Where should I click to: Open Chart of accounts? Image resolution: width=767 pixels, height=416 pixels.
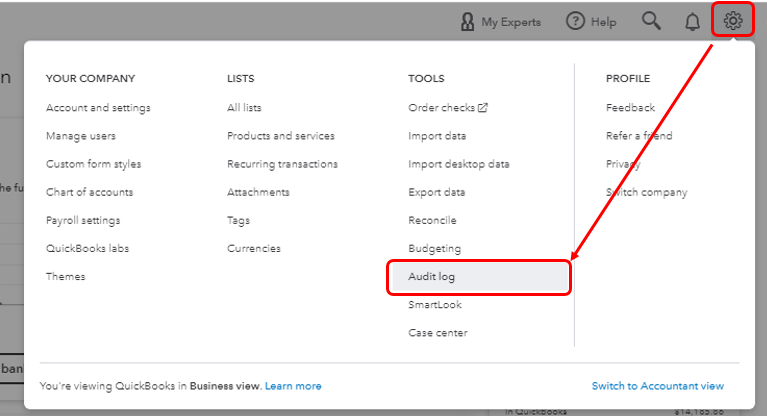(89, 192)
